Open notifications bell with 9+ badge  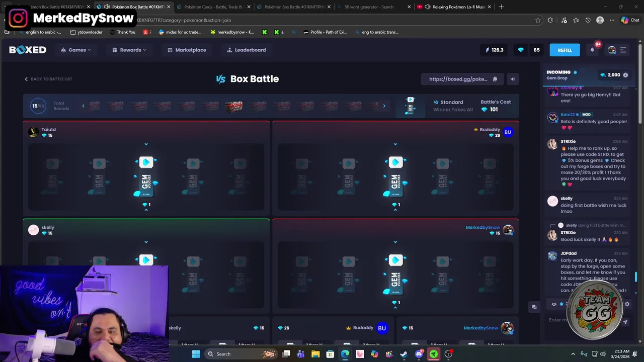tap(593, 49)
